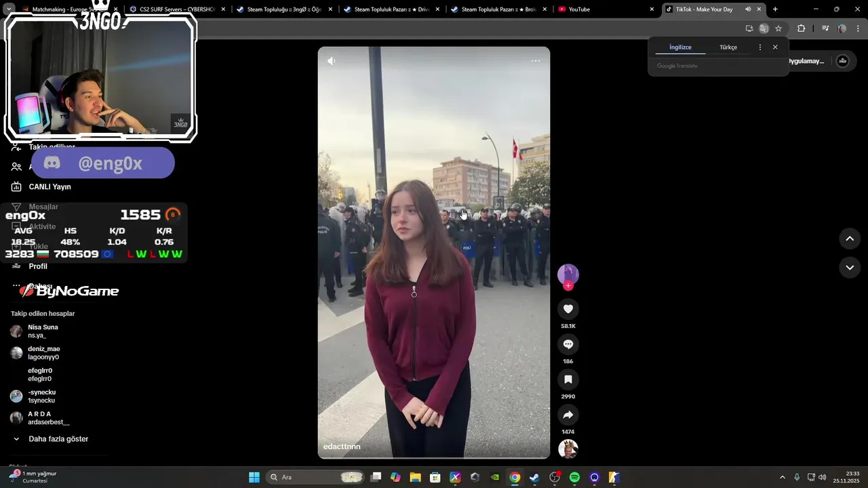Click the taskbar Ara search box
Screen dimensions: 868x488
(315, 477)
